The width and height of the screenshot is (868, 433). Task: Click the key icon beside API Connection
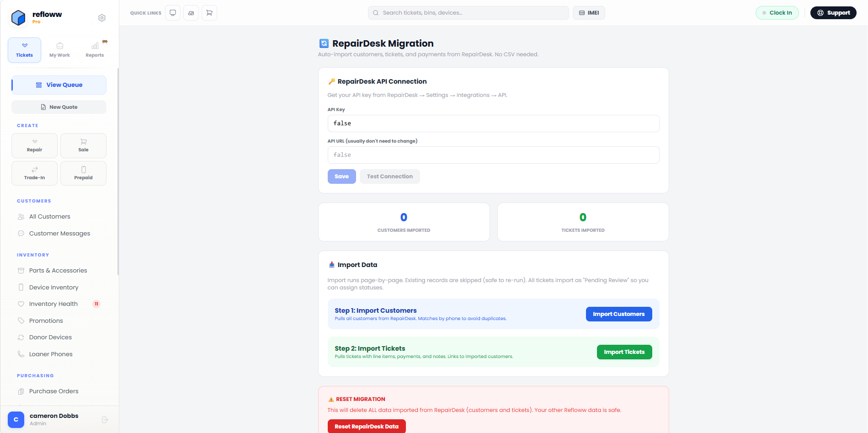tap(332, 81)
